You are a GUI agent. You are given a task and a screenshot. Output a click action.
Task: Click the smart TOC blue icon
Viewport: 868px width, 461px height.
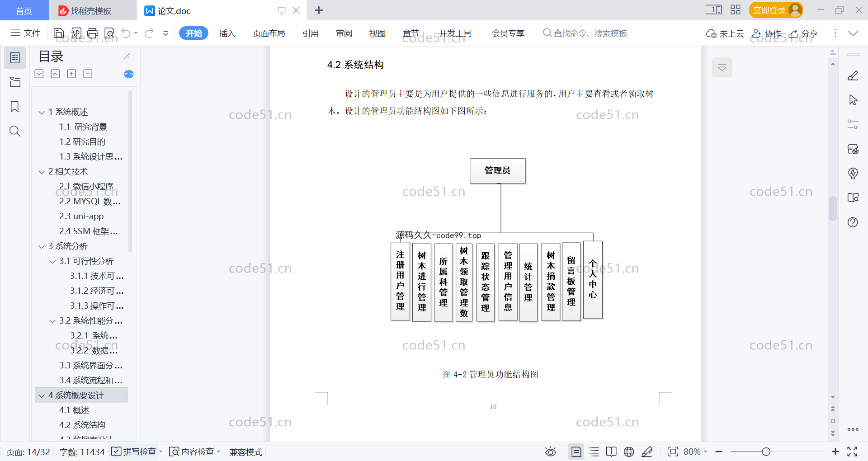click(x=129, y=74)
